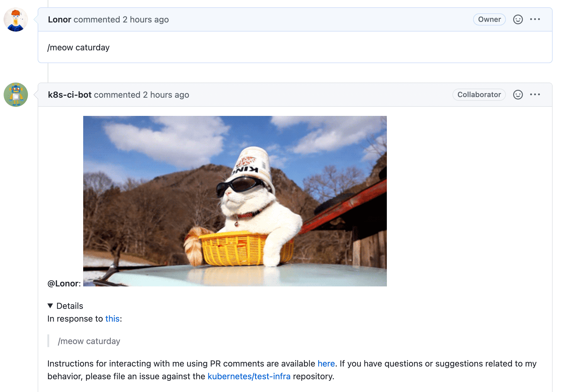Viewport: 566px width, 392px height.
Task: Open the "here" instructions link
Action: 326,363
